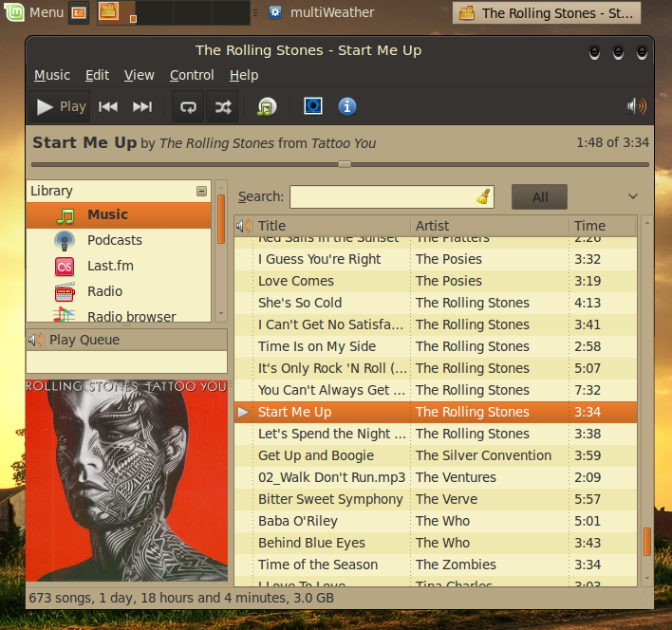The image size is (672, 630).
Task: Open Radio browser in the sidebar
Action: coord(119,315)
